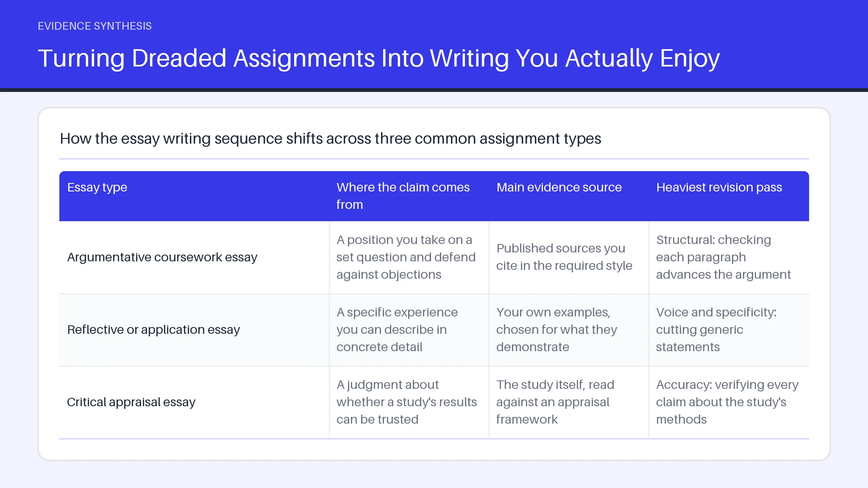Click the table caption about essay writing sequence
Viewport: 868px width, 488px height.
[x=331, y=139]
